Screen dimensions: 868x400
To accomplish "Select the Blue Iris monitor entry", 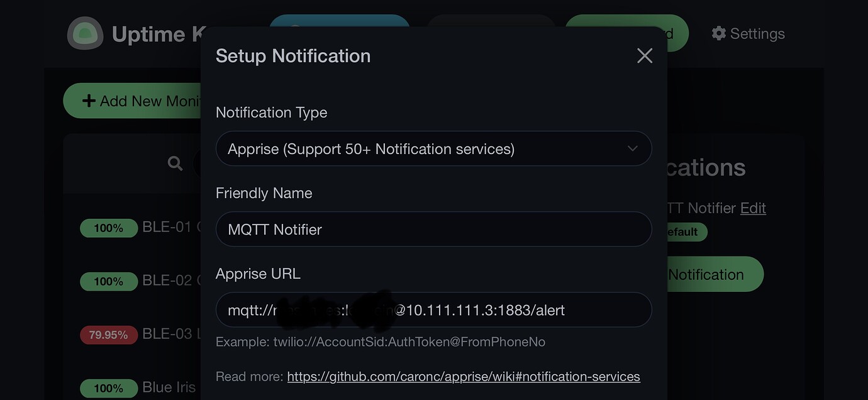I will (169, 387).
